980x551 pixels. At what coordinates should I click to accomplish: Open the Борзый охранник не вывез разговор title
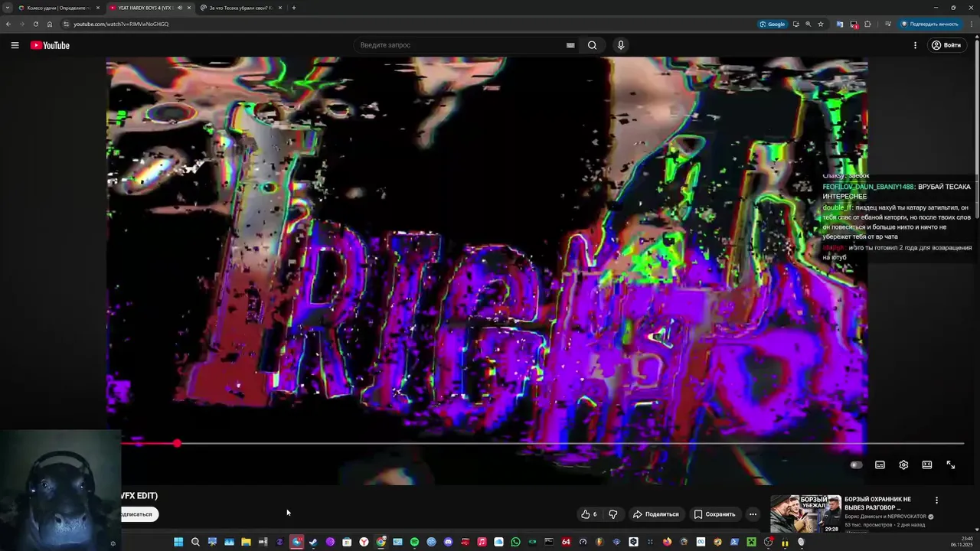point(877,503)
